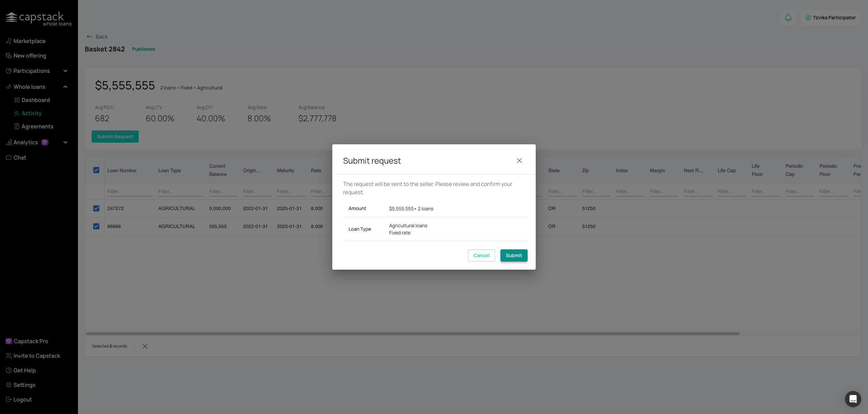Toggle the select-all loans header checkbox
The width and height of the screenshot is (868, 414).
(x=96, y=170)
